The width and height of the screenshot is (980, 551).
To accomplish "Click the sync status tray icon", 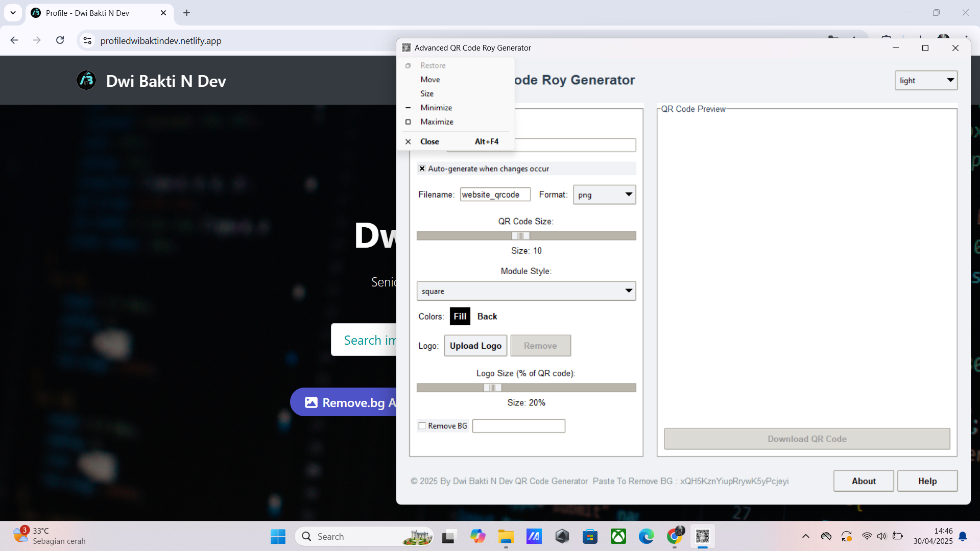I will click(847, 536).
